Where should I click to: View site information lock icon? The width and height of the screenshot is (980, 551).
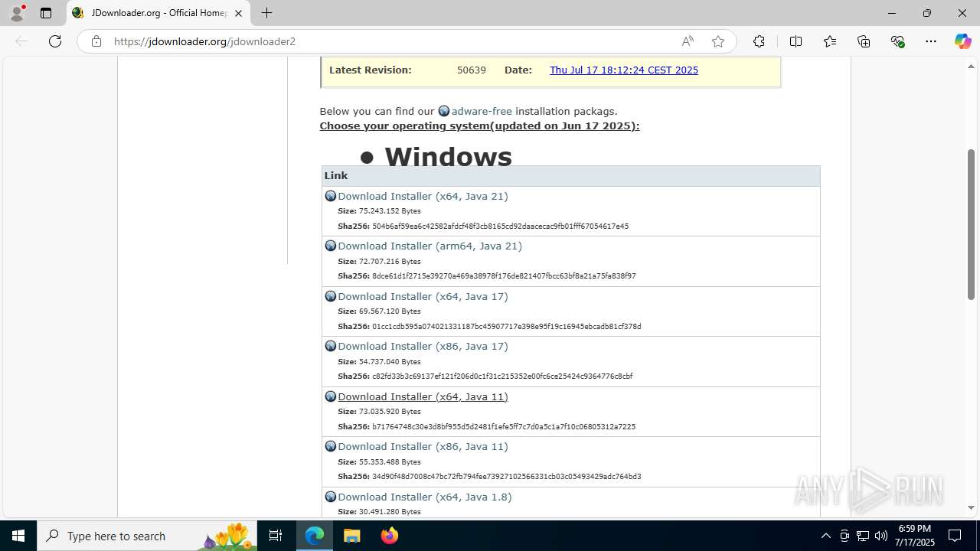pos(96,41)
